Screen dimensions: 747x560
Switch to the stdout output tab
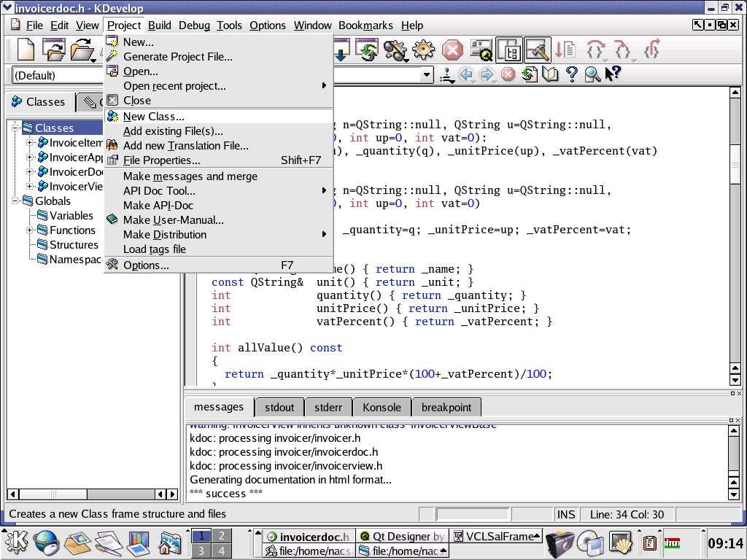279,407
